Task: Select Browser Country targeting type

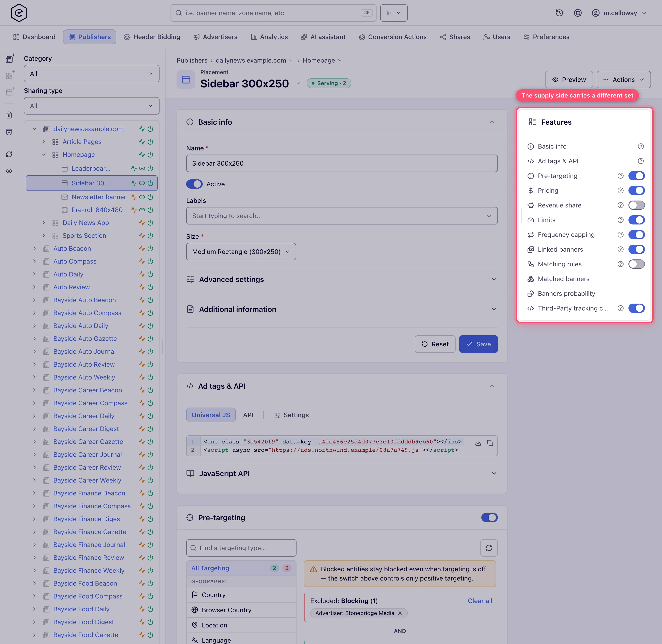Action: point(241,610)
